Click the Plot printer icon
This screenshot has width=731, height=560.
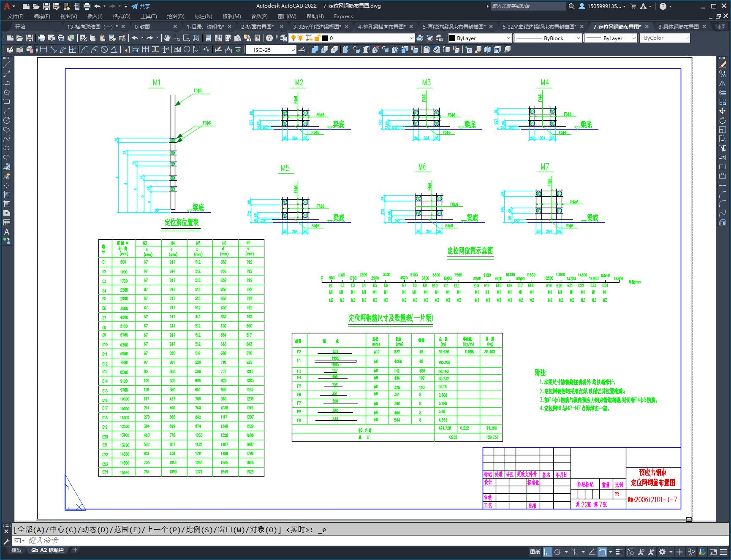coord(41,38)
